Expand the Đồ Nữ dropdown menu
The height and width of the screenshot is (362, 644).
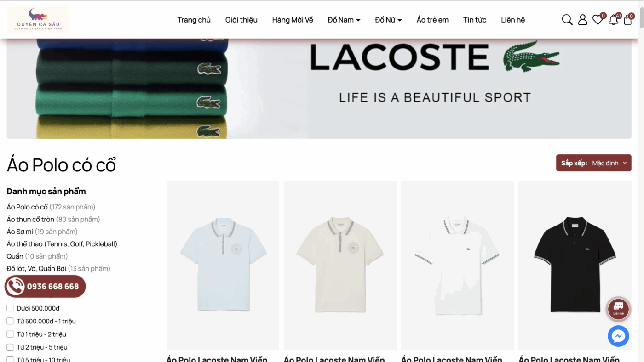[x=388, y=20]
